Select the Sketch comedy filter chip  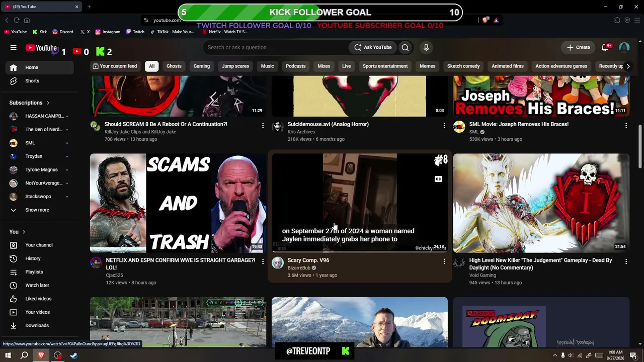463,66
